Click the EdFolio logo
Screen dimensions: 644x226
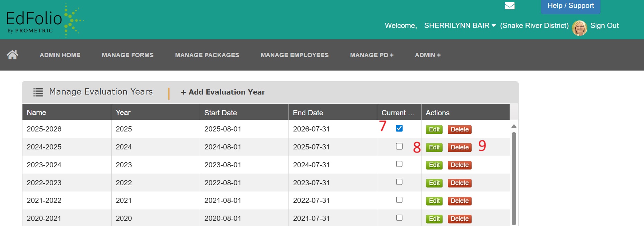(45, 20)
